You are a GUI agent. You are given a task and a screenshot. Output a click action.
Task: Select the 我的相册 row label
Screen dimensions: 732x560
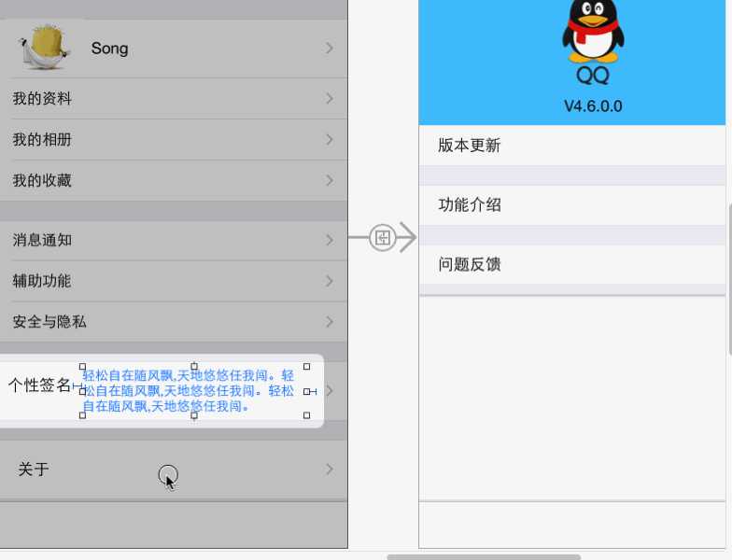[42, 140]
